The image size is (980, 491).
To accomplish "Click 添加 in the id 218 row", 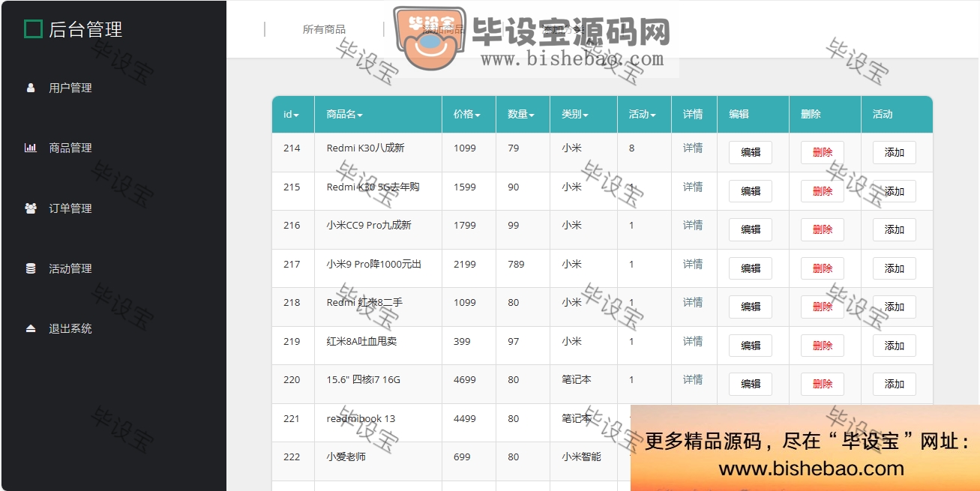I will (x=895, y=307).
